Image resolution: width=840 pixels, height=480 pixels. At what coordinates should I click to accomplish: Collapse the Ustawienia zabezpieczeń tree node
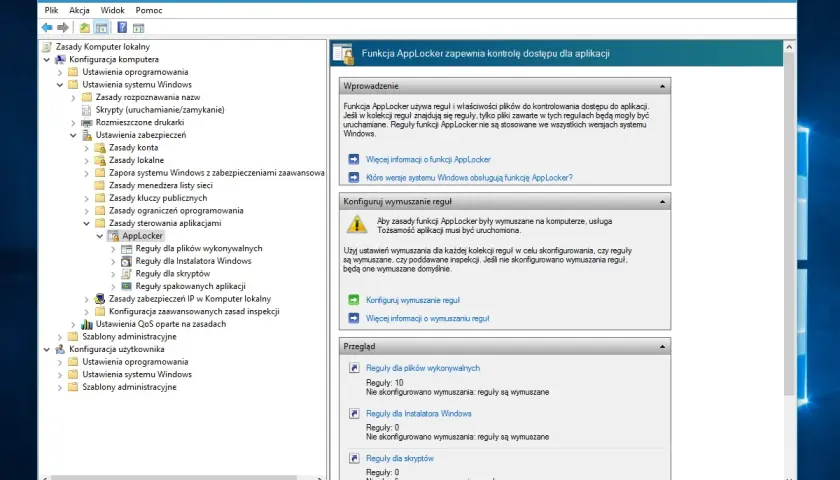tap(73, 135)
